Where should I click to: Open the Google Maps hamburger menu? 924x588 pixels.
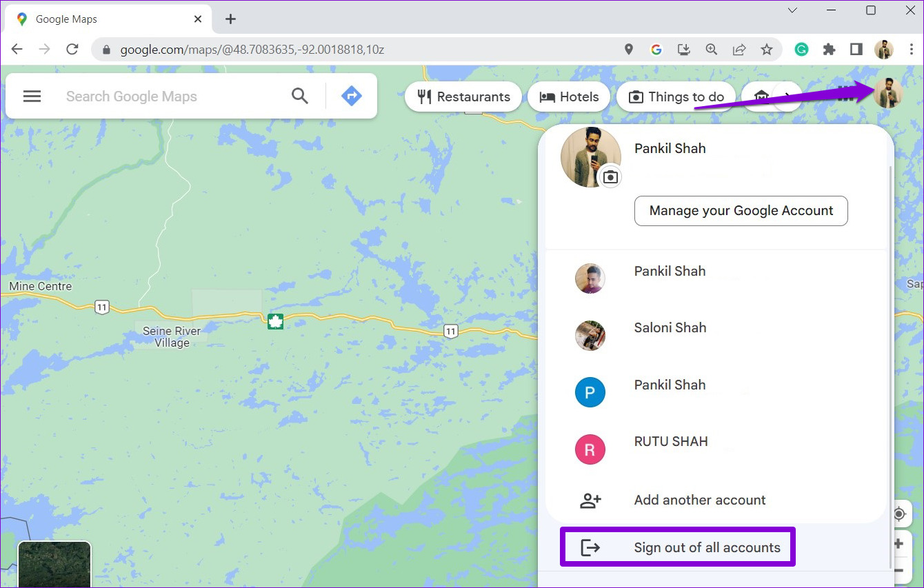(x=32, y=97)
